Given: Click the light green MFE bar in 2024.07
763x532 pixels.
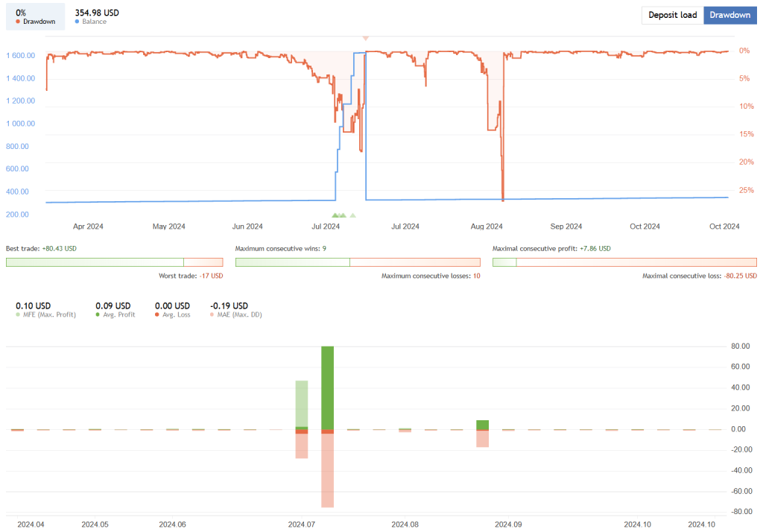Looking at the screenshot, I should click(x=302, y=402).
